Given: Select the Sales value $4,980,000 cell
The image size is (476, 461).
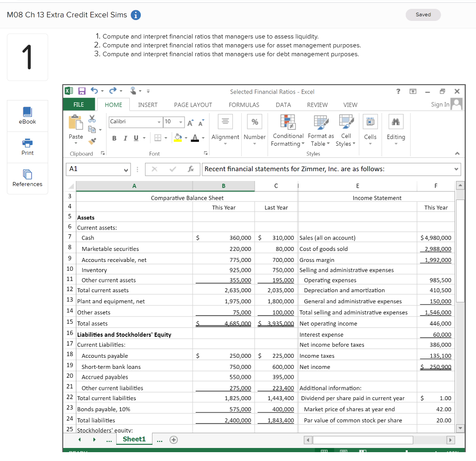Looking at the screenshot, I should [x=436, y=238].
